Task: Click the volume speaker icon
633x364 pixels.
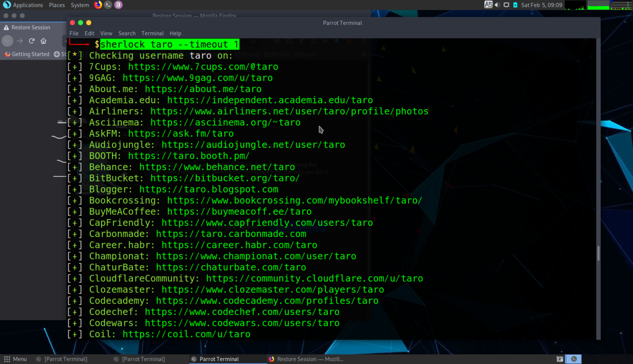Action: pyautogui.click(x=497, y=5)
